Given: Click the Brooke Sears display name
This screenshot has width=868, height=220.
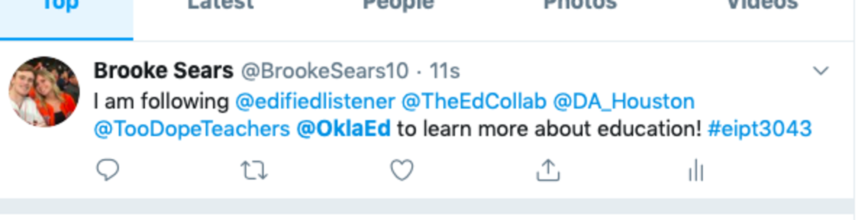Looking at the screenshot, I should 164,71.
